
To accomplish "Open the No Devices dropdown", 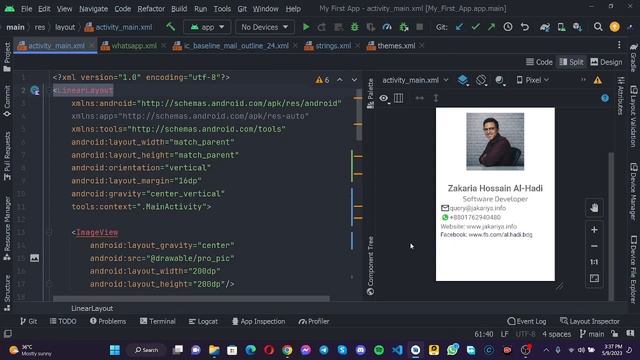I will tap(264, 27).
